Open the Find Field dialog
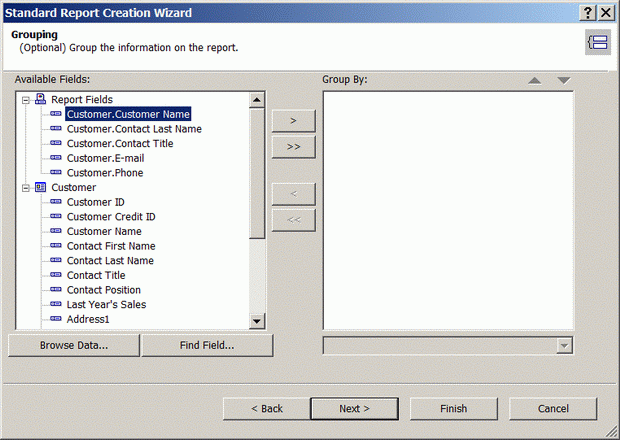 [x=207, y=345]
